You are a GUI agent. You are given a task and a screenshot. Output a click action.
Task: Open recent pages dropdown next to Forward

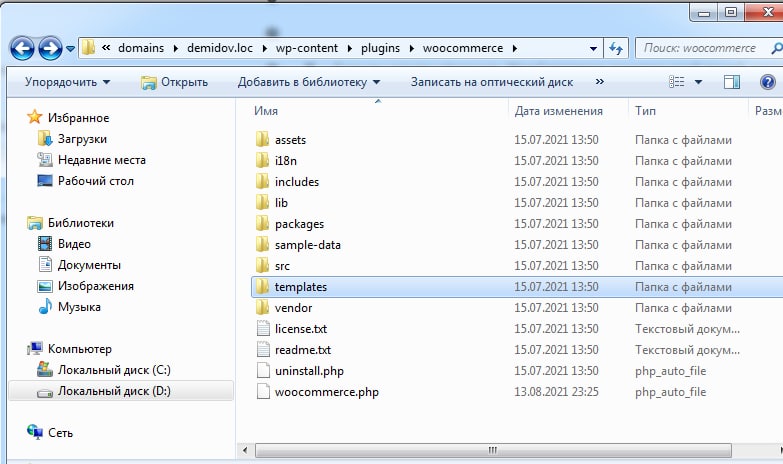coord(70,49)
